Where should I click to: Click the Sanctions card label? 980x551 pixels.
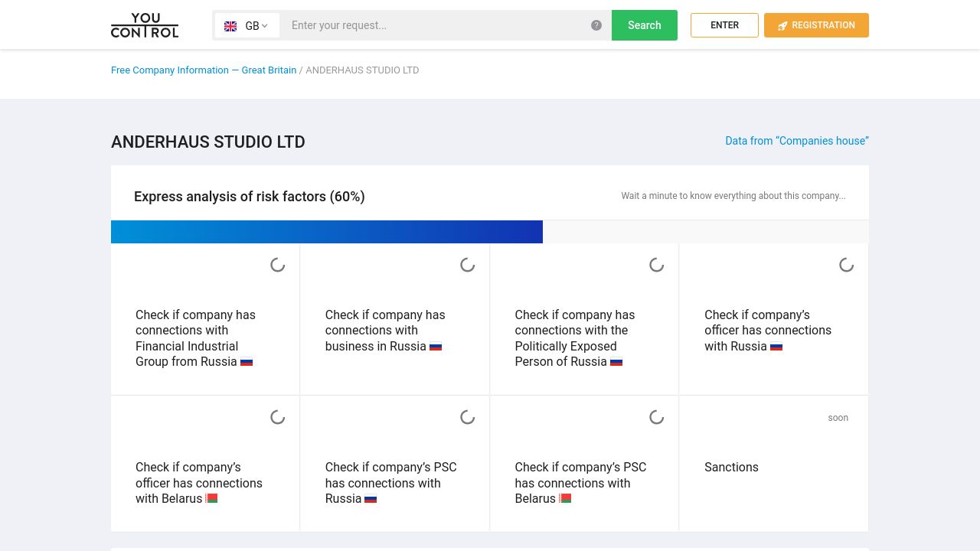(x=731, y=468)
